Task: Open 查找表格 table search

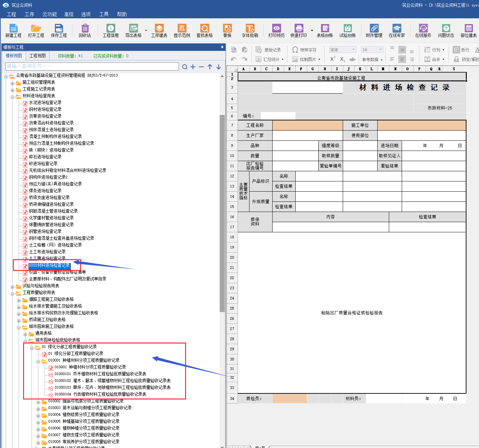Action: coord(204,31)
